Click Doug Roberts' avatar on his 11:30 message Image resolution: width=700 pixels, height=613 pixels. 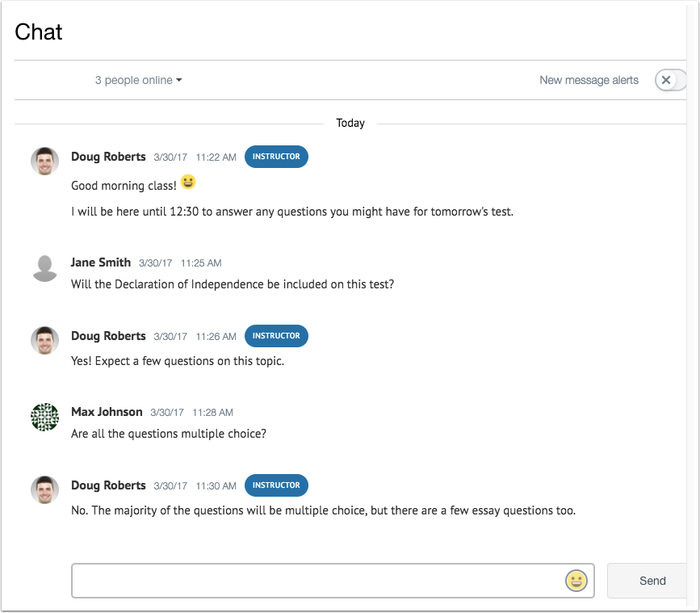click(x=44, y=489)
